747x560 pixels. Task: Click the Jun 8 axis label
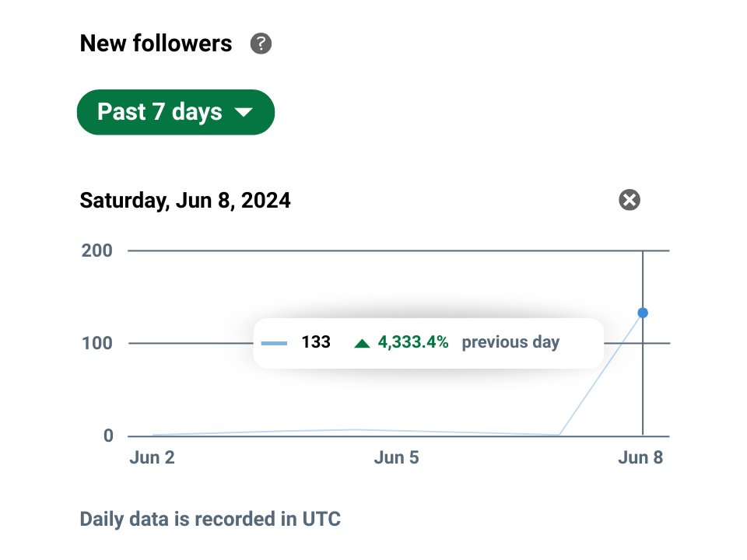point(640,457)
